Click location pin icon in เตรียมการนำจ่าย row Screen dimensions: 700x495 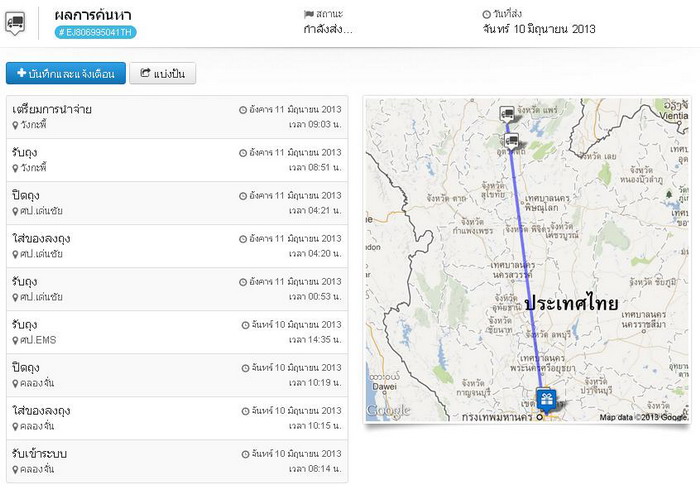15,125
